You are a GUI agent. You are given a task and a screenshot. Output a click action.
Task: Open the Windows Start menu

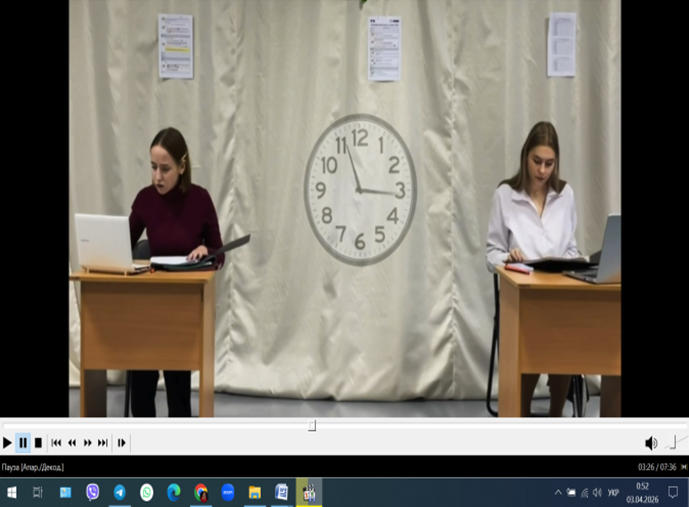tap(12, 492)
